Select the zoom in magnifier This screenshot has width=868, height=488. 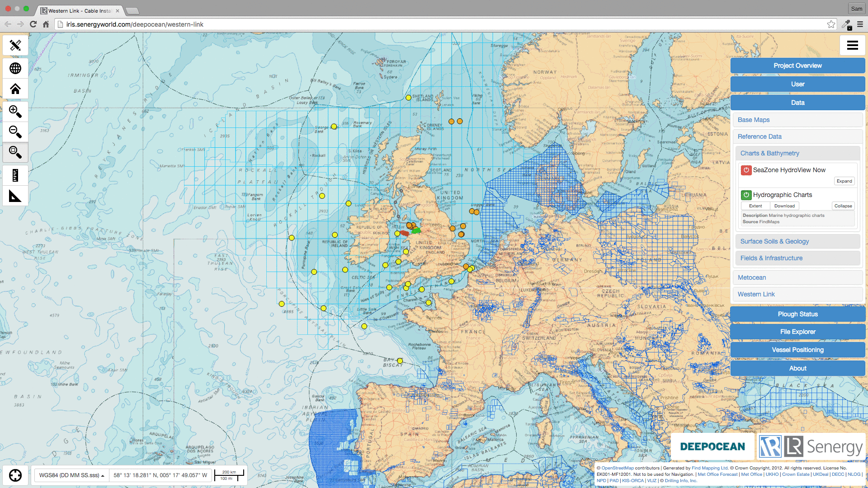tap(15, 111)
